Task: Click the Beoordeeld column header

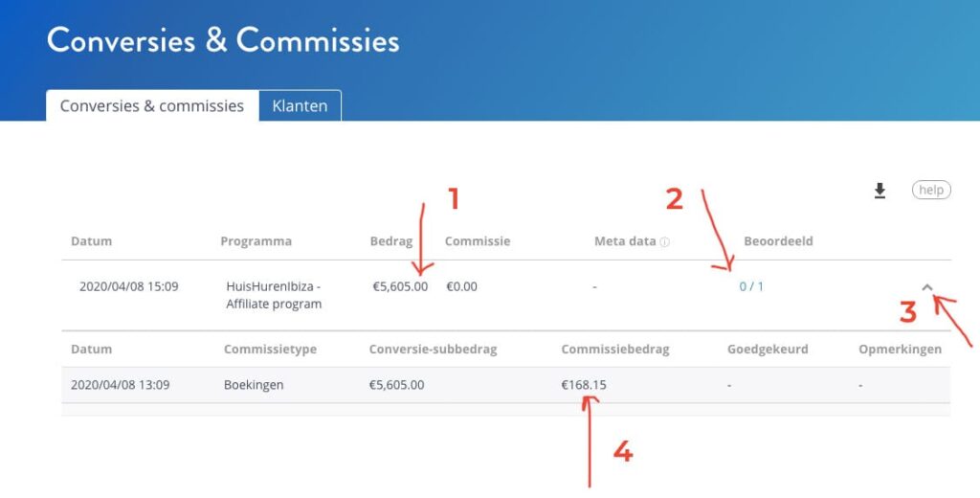Action: point(778,241)
